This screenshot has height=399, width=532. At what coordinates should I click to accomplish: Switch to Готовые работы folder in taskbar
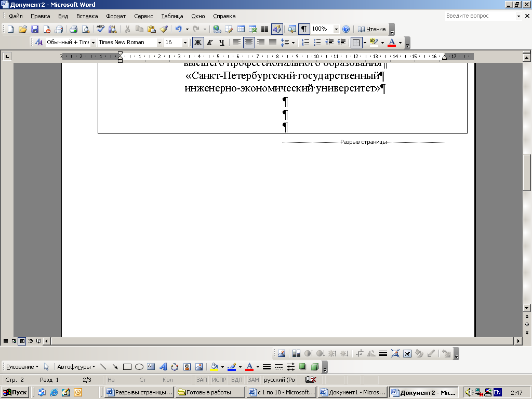tap(210, 392)
